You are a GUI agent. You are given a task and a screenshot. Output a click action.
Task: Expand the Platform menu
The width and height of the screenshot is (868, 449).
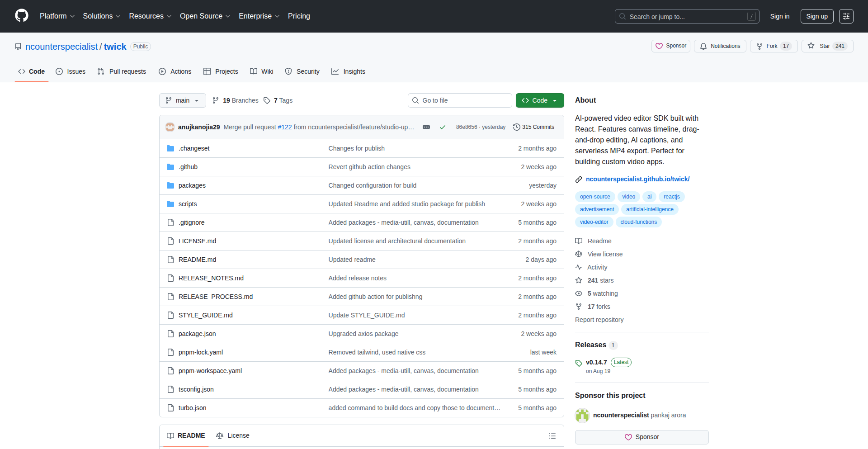pos(57,16)
